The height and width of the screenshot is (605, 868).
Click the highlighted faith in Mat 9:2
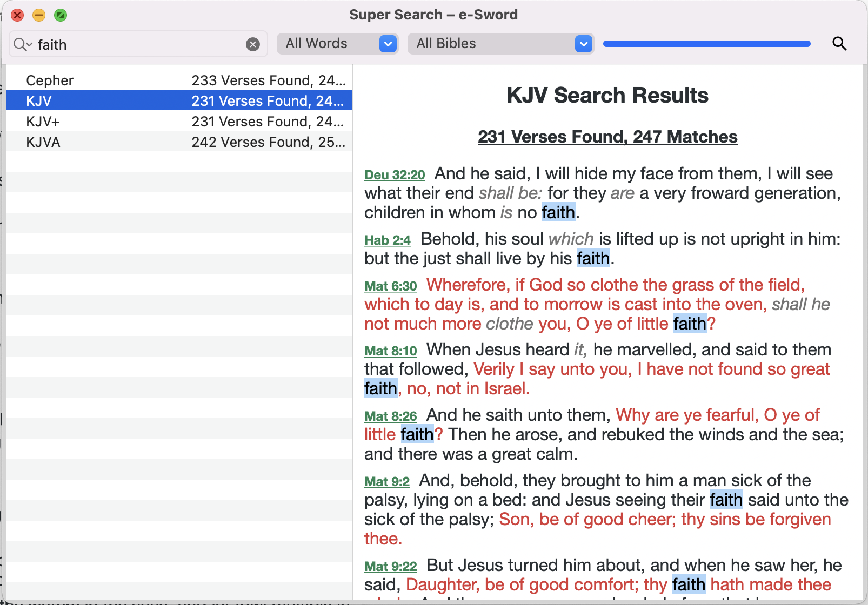[x=726, y=500]
